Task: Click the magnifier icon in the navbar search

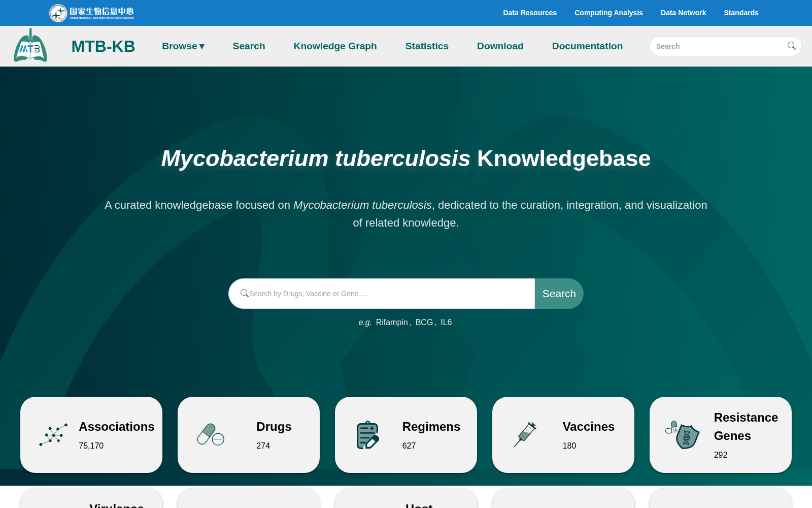Action: (791, 46)
